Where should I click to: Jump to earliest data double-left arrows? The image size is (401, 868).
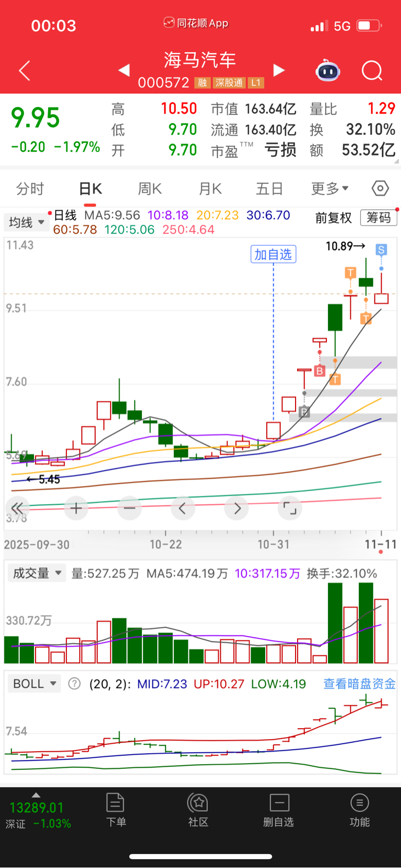click(x=17, y=508)
